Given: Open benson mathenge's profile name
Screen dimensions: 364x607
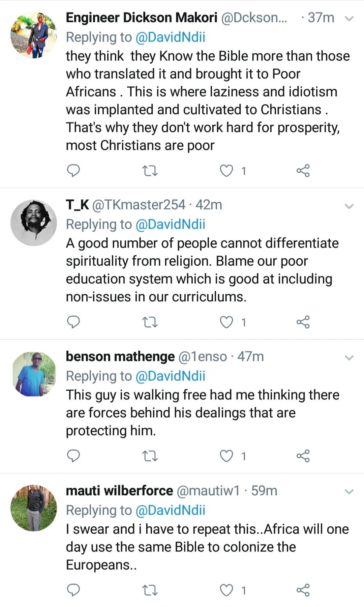Looking at the screenshot, I should click(x=120, y=356).
